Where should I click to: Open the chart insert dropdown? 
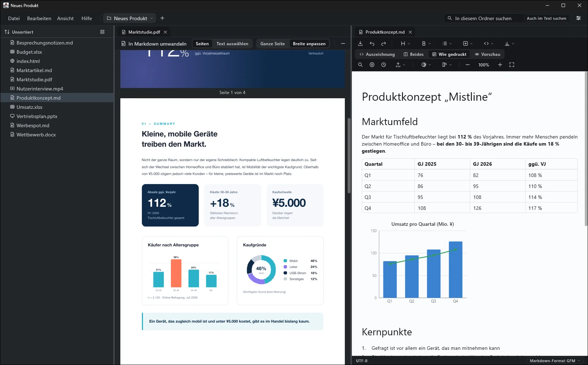[510, 43]
